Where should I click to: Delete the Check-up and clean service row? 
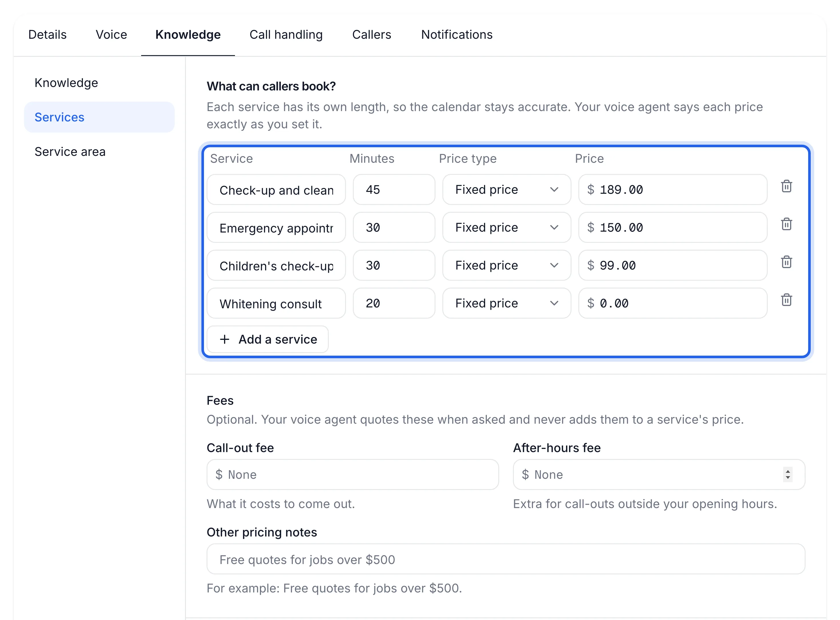(786, 187)
